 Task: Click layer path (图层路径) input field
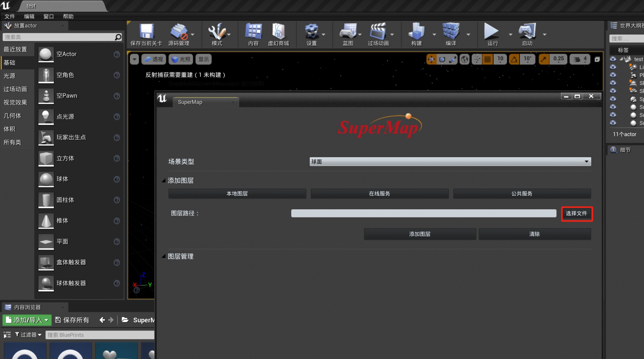pyautogui.click(x=424, y=213)
